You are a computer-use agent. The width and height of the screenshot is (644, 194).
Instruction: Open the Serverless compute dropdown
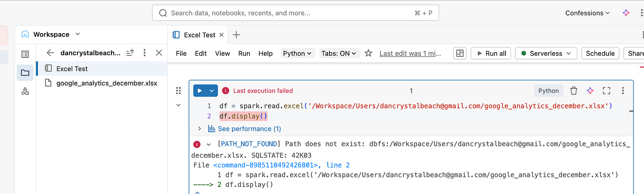(x=546, y=53)
